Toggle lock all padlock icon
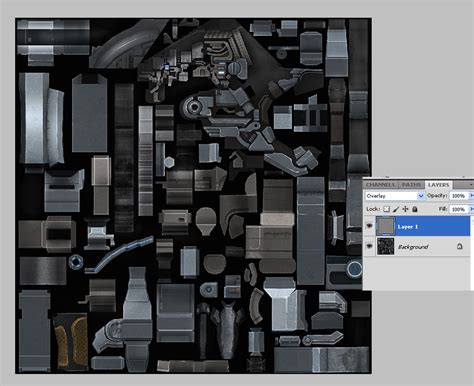The image size is (474, 386). (x=415, y=209)
